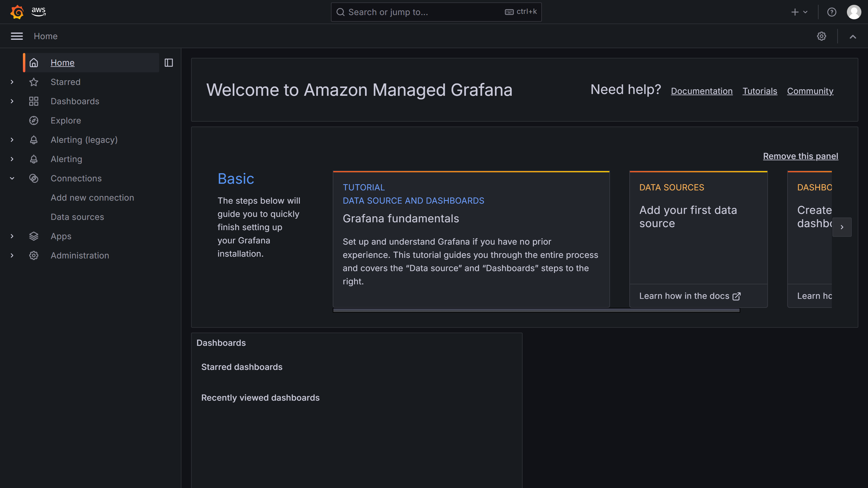Open Connections page label
The width and height of the screenshot is (868, 488).
(76, 178)
